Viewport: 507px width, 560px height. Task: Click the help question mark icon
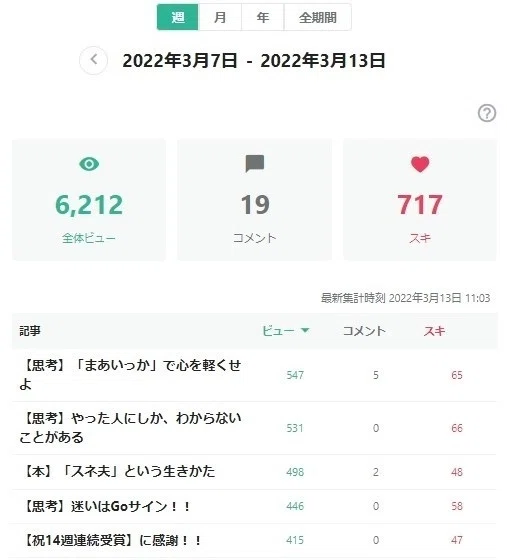487,113
